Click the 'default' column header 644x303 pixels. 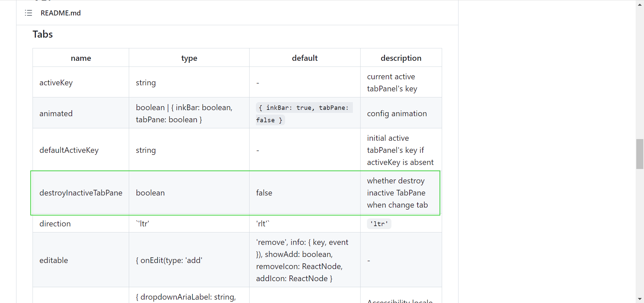tap(304, 58)
